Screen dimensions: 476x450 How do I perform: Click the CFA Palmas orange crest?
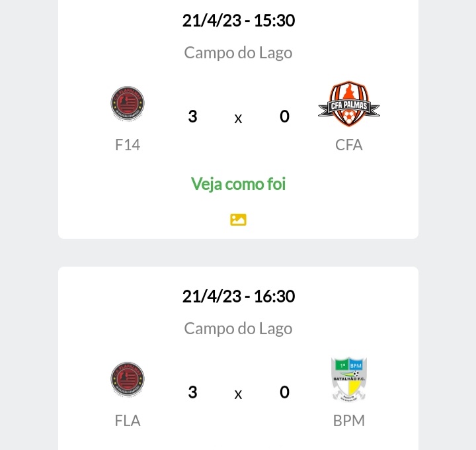349,103
